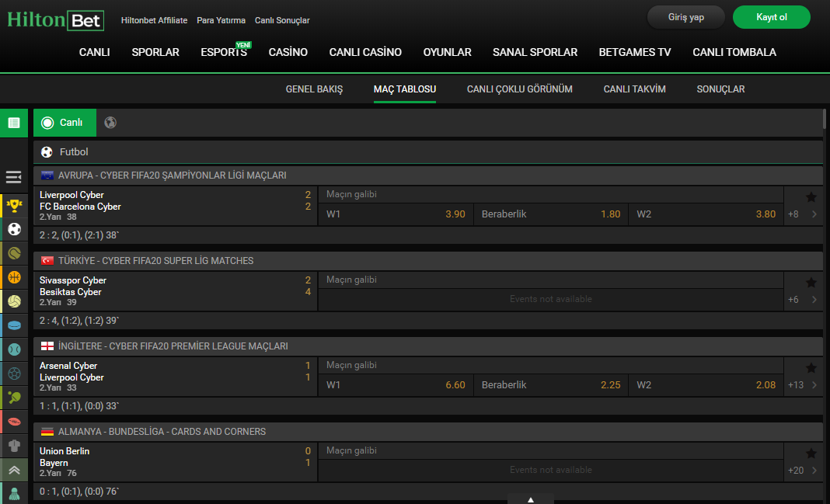The height and width of the screenshot is (504, 830).
Task: Favorite the Arsenal Cyber match star
Action: coord(811,368)
